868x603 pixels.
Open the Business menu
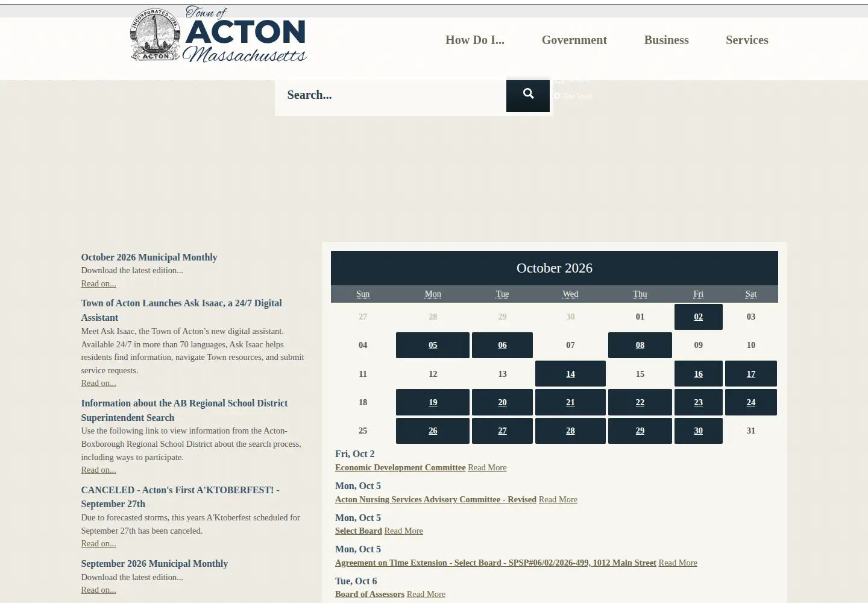[x=667, y=40]
